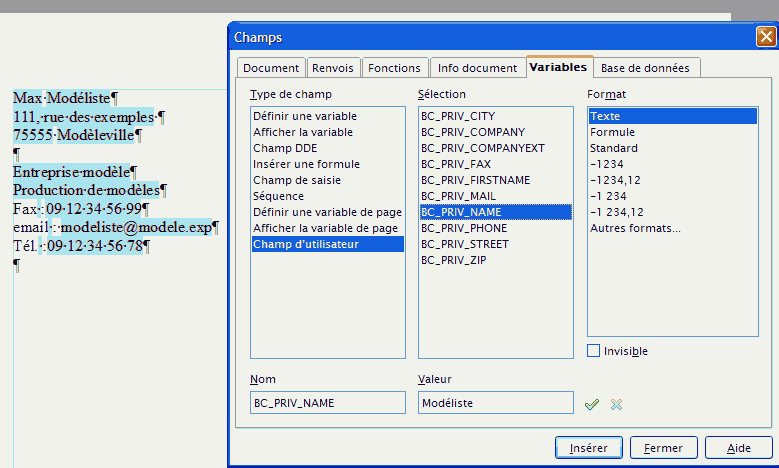Click the delete X icon beside Valeur
The width and height of the screenshot is (779, 468).
click(616, 404)
